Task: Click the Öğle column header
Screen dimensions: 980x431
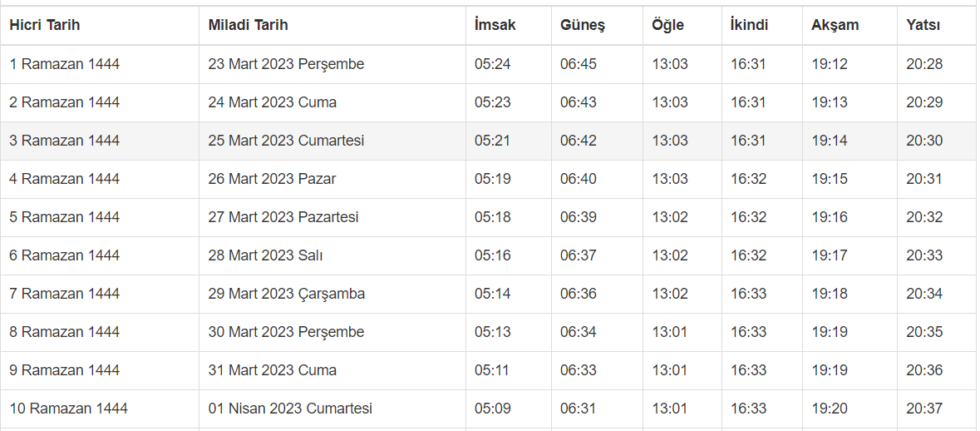Action: (667, 25)
